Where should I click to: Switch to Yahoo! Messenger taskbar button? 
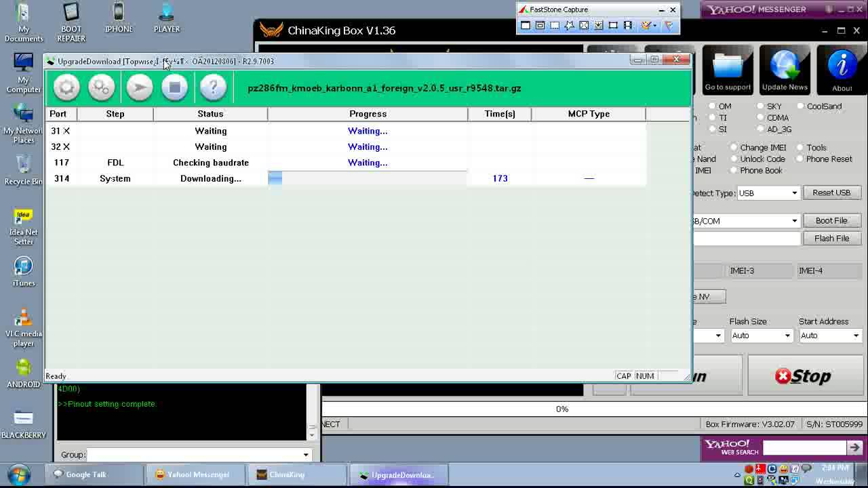[x=196, y=474]
